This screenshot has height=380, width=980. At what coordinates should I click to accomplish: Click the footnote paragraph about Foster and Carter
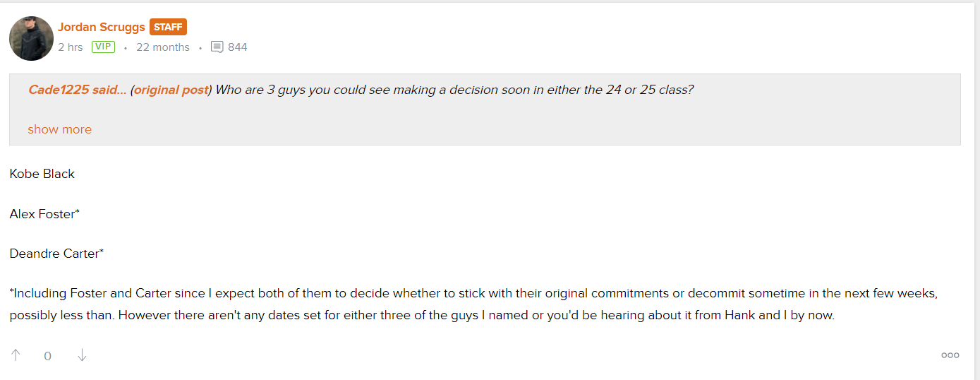[473, 304]
